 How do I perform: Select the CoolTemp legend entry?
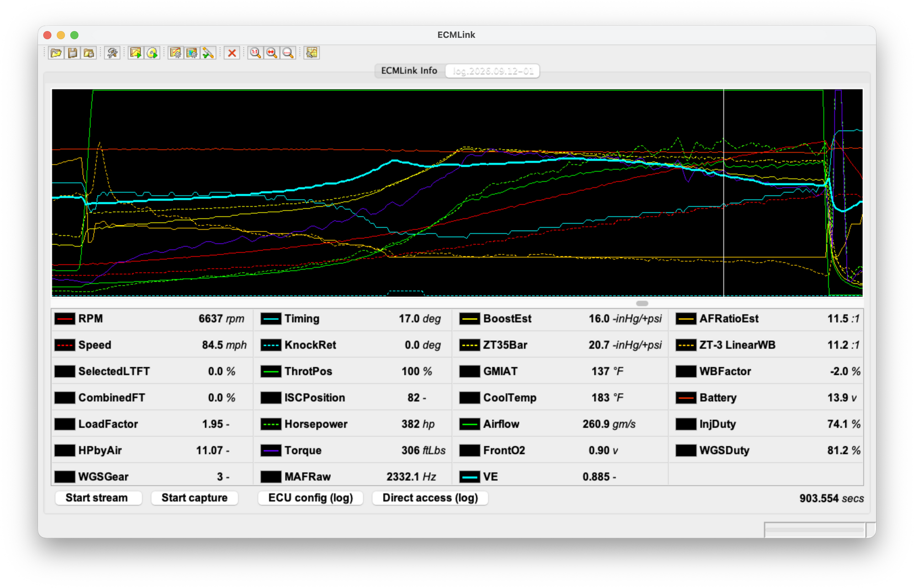(560, 398)
